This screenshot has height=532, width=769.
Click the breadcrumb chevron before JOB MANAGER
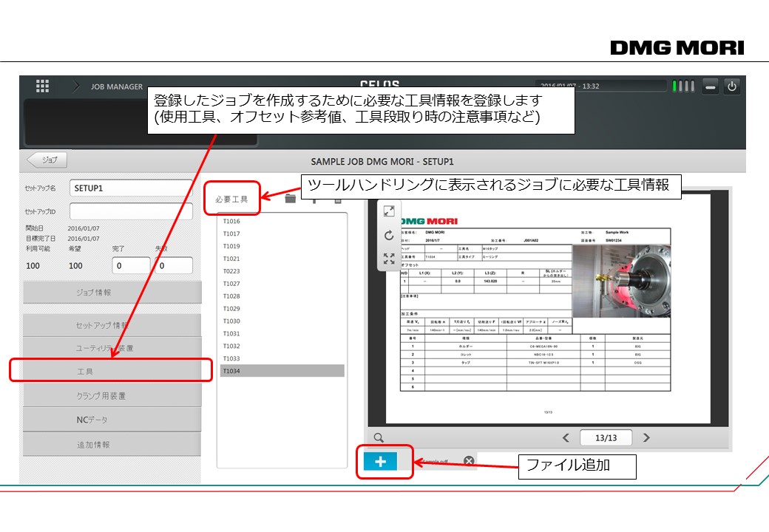(76, 86)
